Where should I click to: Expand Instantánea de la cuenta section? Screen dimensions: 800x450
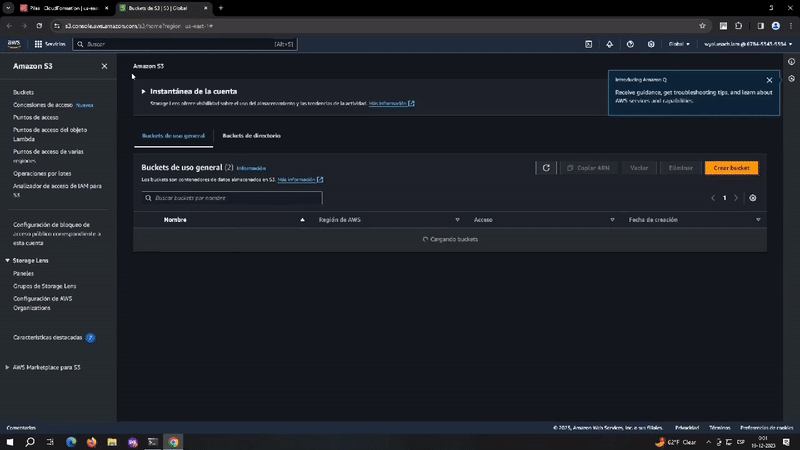coord(143,91)
